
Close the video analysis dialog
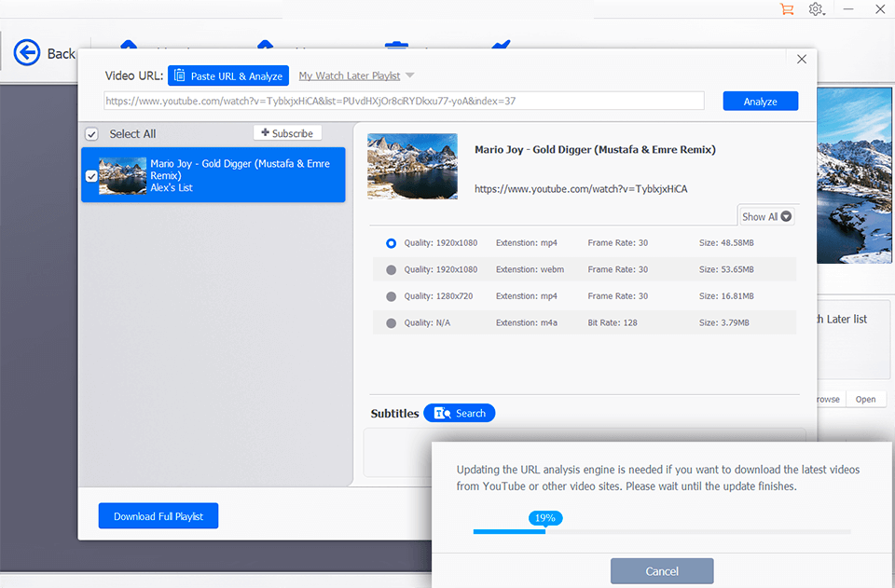click(801, 60)
